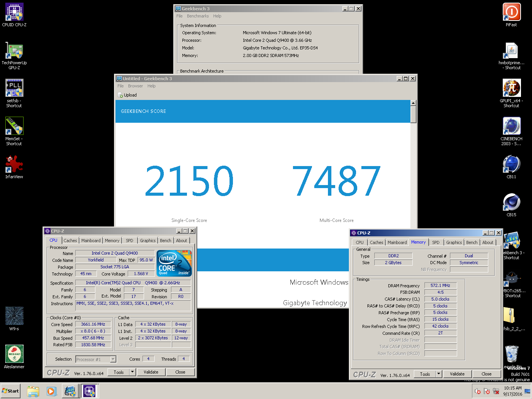
Task: Click Validate button in left CPU-Z
Action: point(151,372)
